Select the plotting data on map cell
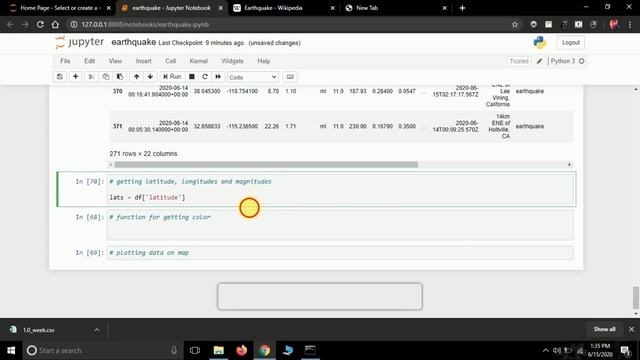The height and width of the screenshot is (360, 640). point(340,253)
